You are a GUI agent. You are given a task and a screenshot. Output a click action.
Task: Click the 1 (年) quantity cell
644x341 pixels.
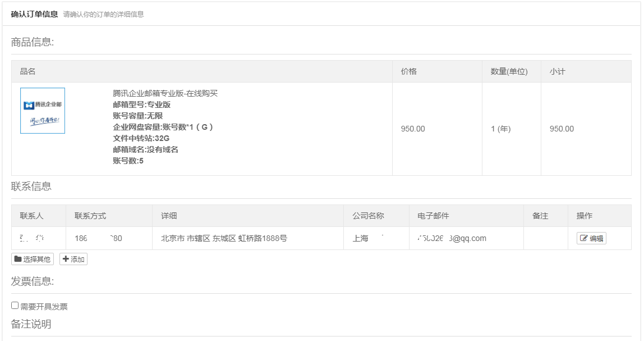click(x=500, y=129)
